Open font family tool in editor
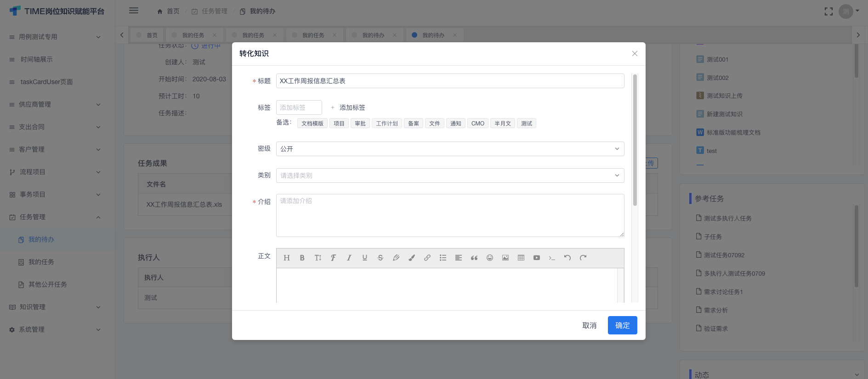The height and width of the screenshot is (379, 868). [333, 258]
